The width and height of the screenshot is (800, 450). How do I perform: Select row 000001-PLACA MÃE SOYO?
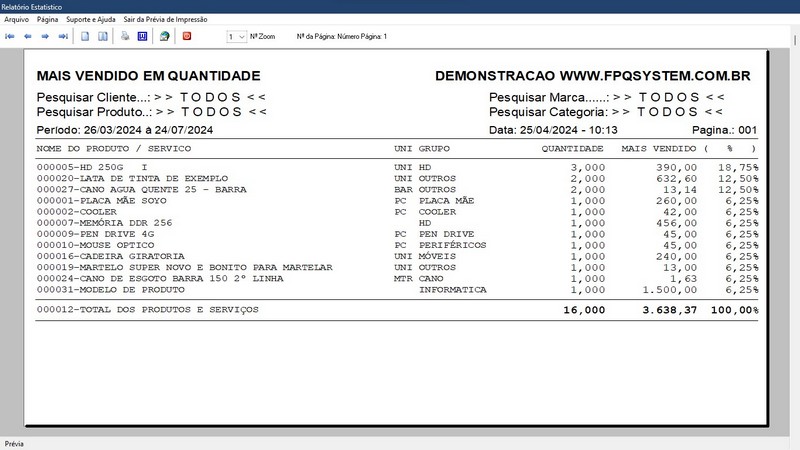[x=397, y=201]
